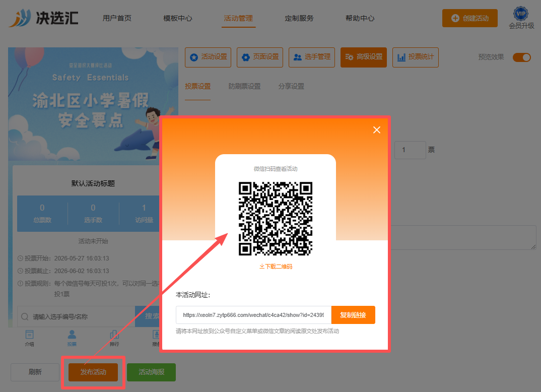Click the chart icon on 投票统计
The image size is (541, 392).
point(401,57)
